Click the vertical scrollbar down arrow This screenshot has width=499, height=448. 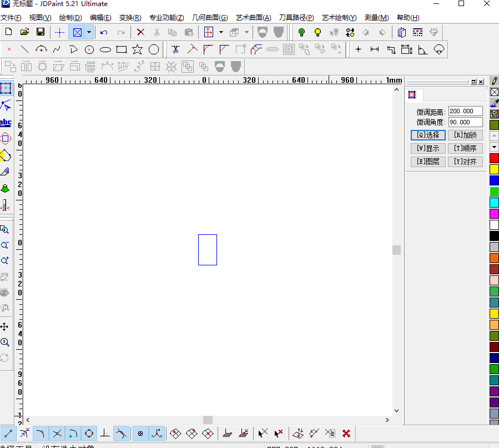coord(396,411)
